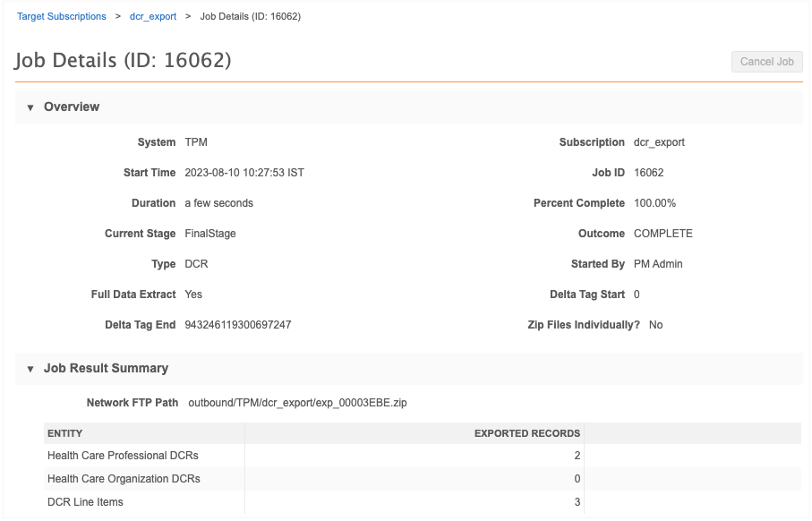812x521 pixels.
Task: Click the Start Time timestamp value
Action: [244, 173]
